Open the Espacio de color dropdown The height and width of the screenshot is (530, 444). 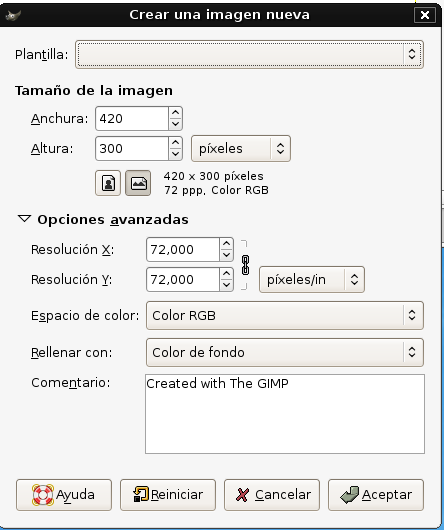(285, 315)
